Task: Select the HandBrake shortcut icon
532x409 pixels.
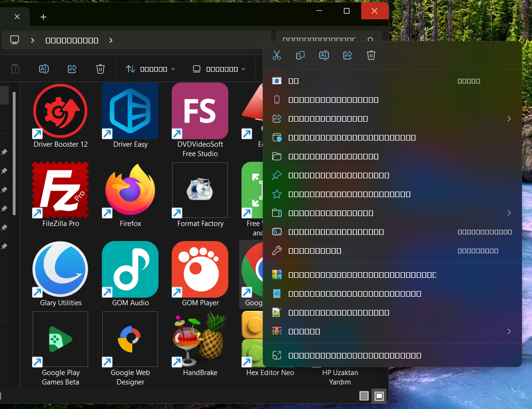Action: point(200,344)
